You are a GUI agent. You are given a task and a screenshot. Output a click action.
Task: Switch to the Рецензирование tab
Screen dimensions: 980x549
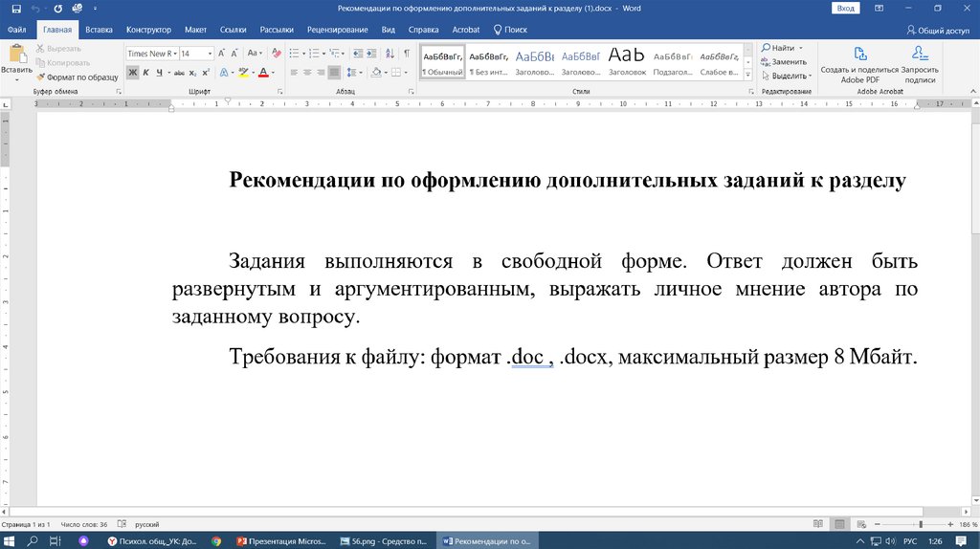click(x=337, y=30)
